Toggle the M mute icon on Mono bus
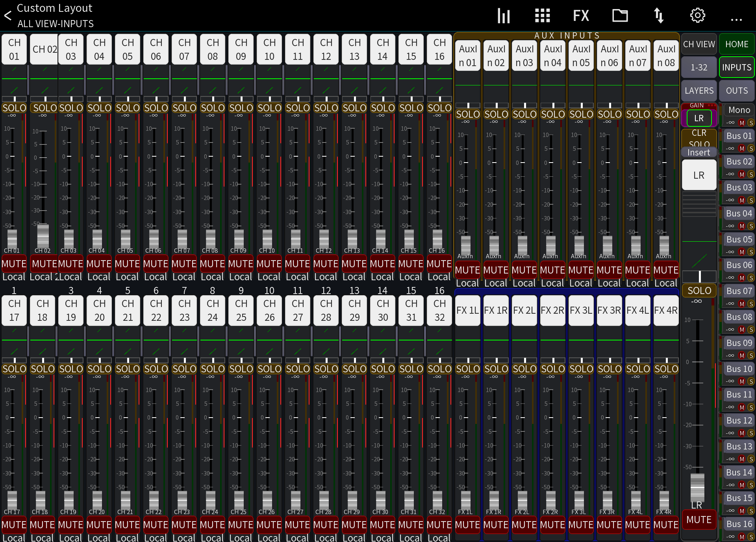This screenshot has width=756, height=542. (742, 123)
